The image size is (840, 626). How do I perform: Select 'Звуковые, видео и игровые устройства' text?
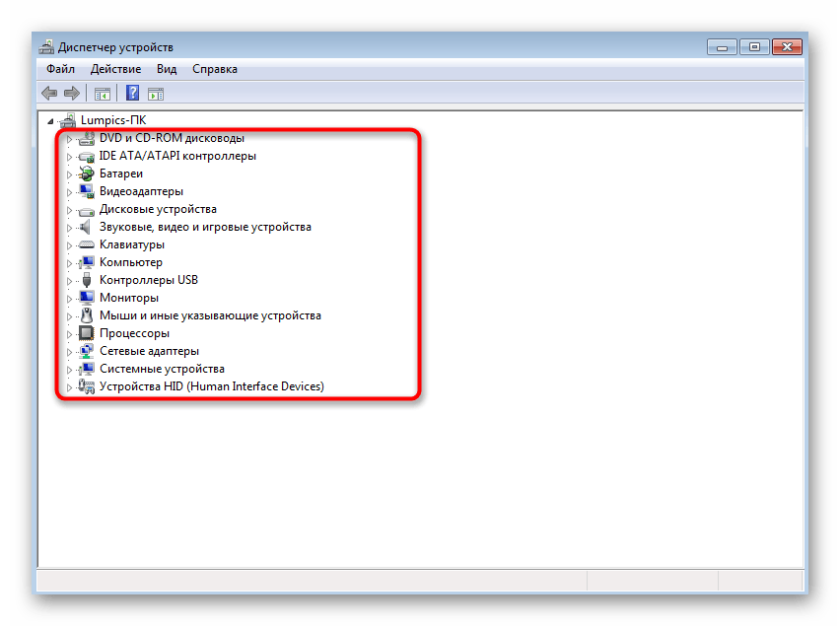coord(205,227)
